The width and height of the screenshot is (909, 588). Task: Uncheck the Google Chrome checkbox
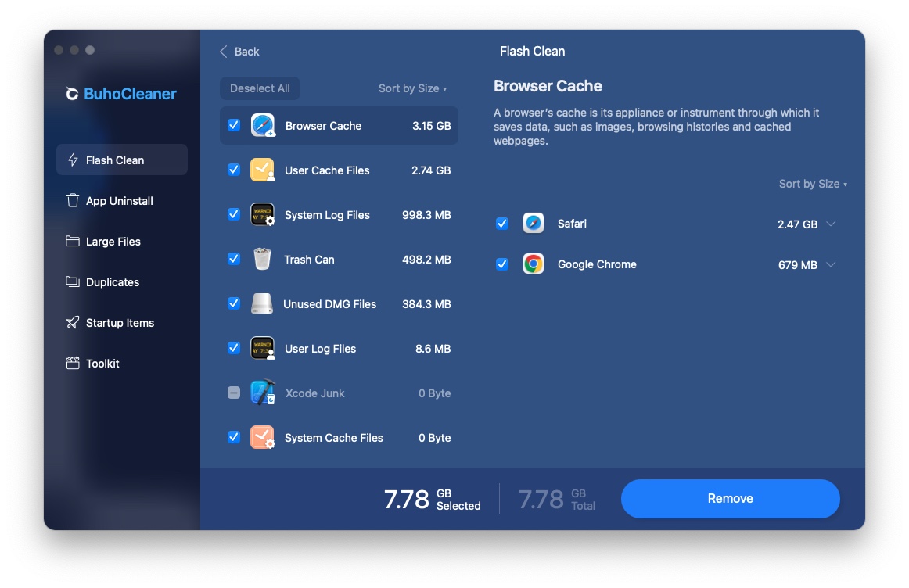coord(502,265)
